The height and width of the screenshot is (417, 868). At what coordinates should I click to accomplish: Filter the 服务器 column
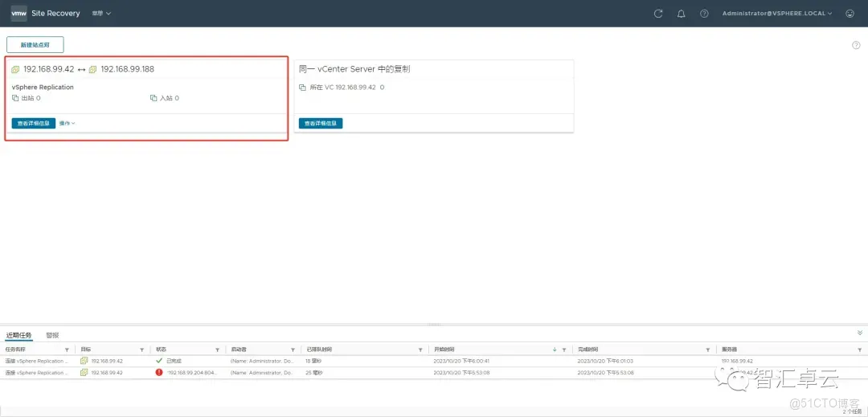[x=860, y=350]
